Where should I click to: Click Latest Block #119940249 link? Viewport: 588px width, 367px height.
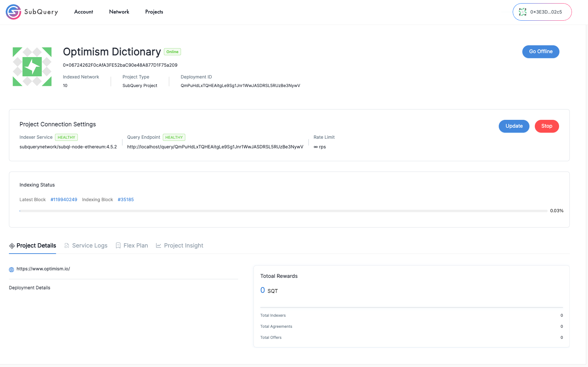64,200
